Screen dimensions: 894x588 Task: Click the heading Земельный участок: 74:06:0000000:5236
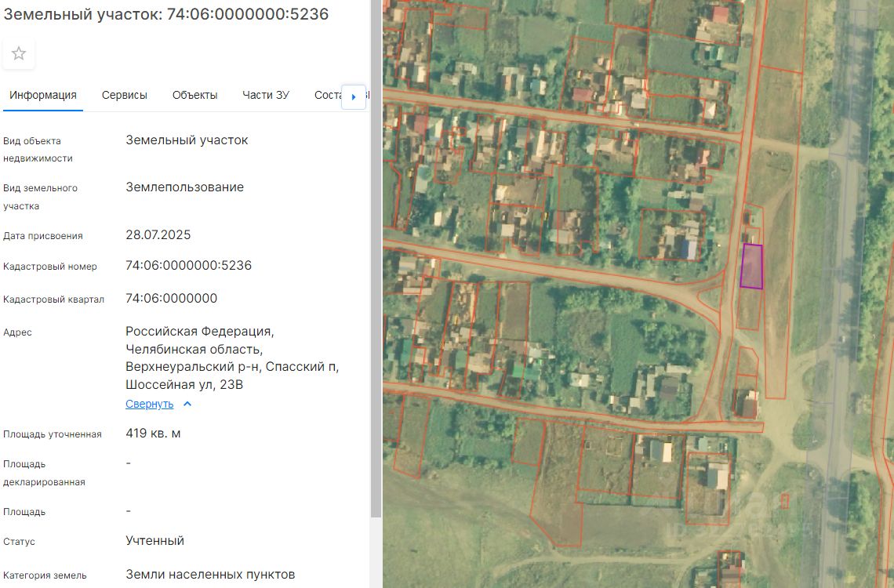166,14
